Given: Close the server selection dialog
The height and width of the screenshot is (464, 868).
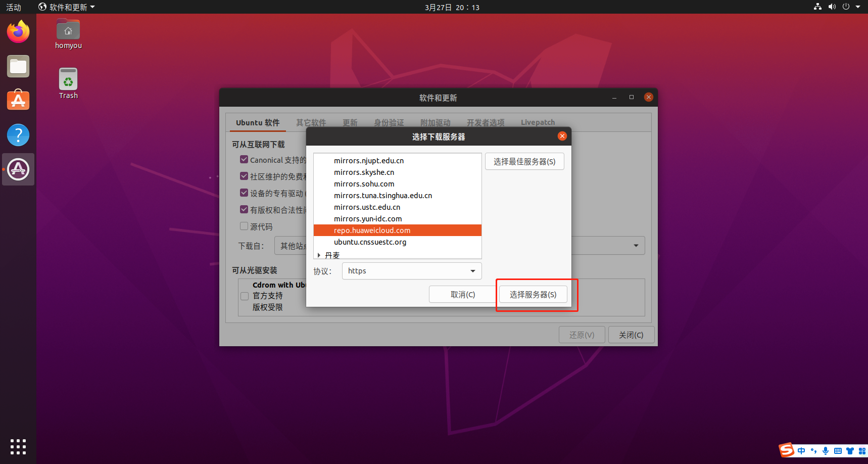Looking at the screenshot, I should pyautogui.click(x=562, y=136).
